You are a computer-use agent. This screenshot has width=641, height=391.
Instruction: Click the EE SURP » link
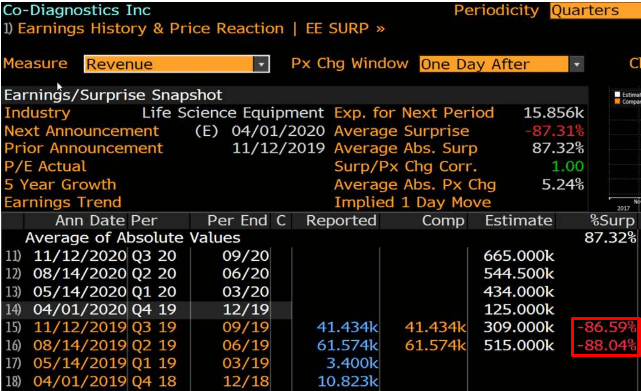(345, 29)
